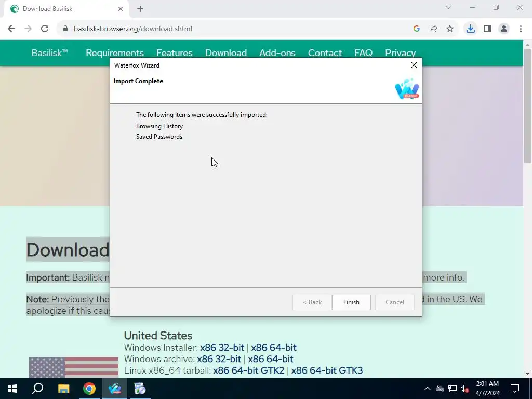Image resolution: width=532 pixels, height=399 pixels.
Task: Click scrollbar down arrow on page
Action: click(x=527, y=374)
